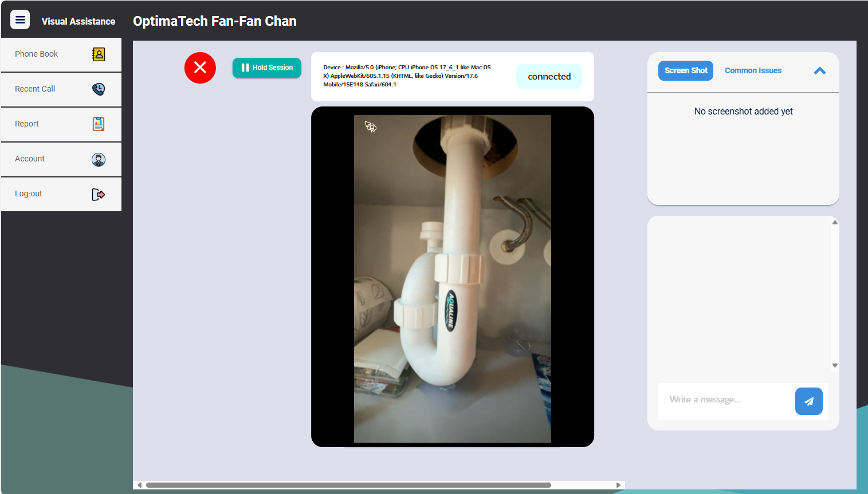Click the Phone Book contacts icon
The height and width of the screenshot is (494, 868).
tap(99, 54)
